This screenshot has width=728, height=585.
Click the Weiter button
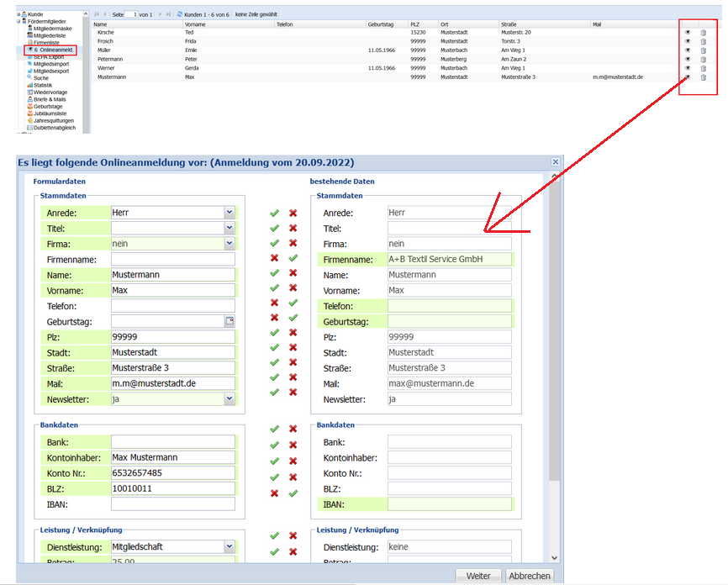point(478,576)
